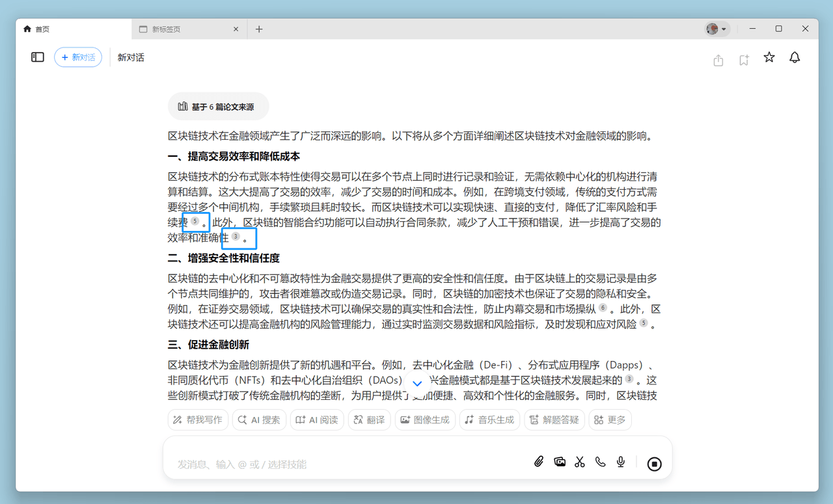
Task: Activate the microphone voice input
Action: click(x=621, y=462)
